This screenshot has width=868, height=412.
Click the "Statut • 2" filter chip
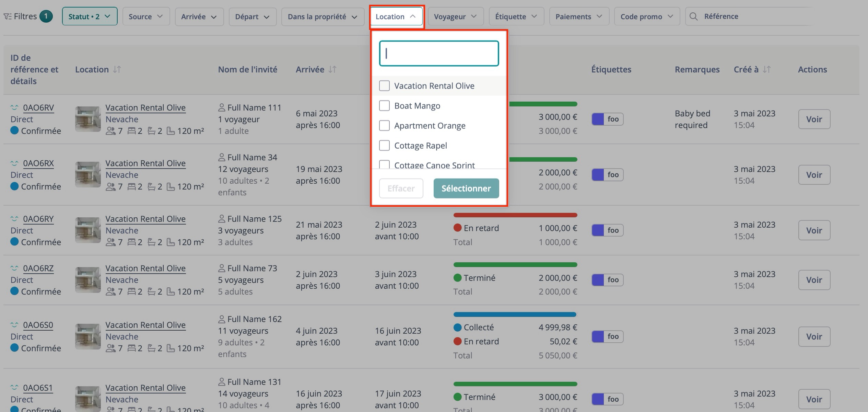(90, 16)
